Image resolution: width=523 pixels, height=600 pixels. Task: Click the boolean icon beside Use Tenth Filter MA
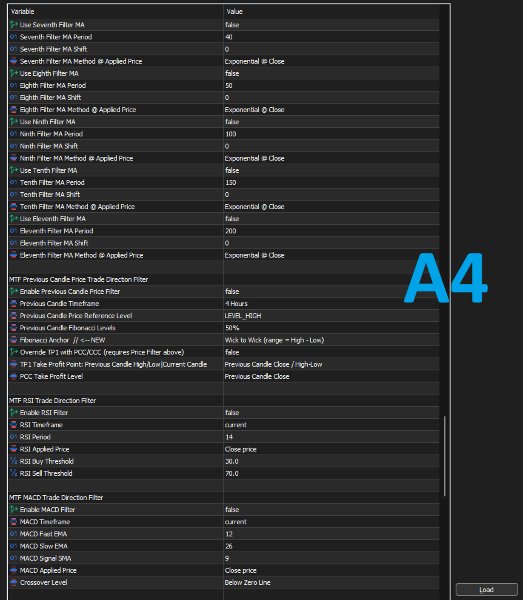coord(14,170)
